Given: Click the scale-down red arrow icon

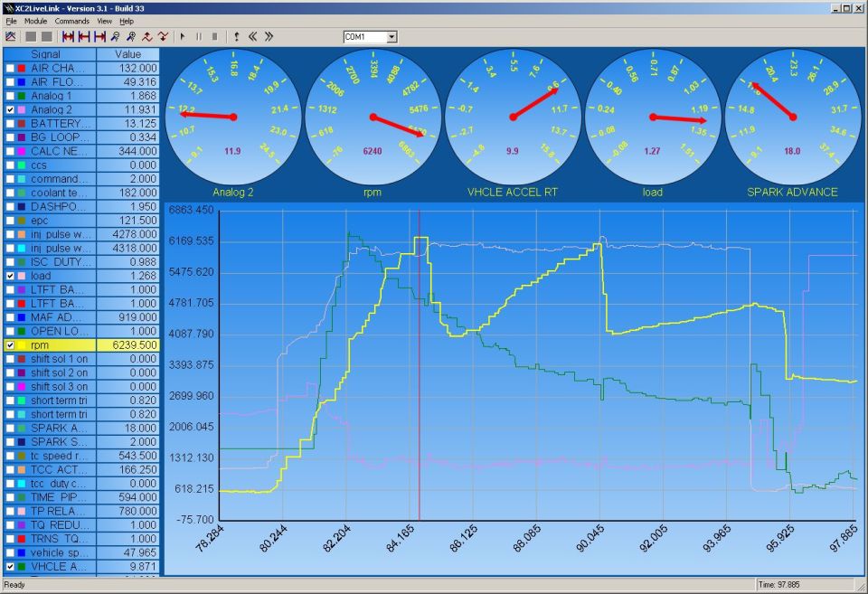Looking at the screenshot, I should point(163,36).
